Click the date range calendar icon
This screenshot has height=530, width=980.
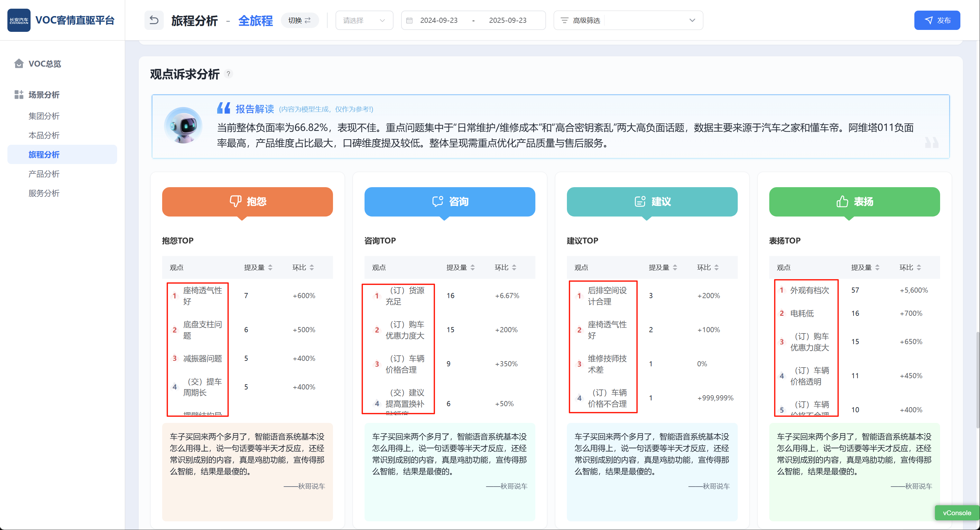tap(409, 21)
